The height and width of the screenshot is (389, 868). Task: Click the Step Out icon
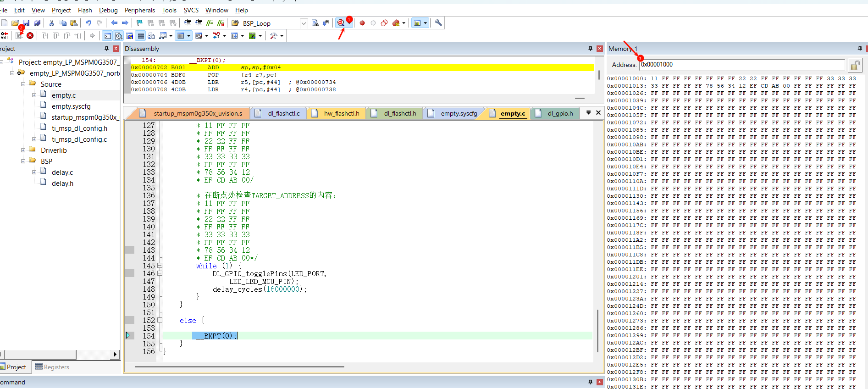(67, 36)
